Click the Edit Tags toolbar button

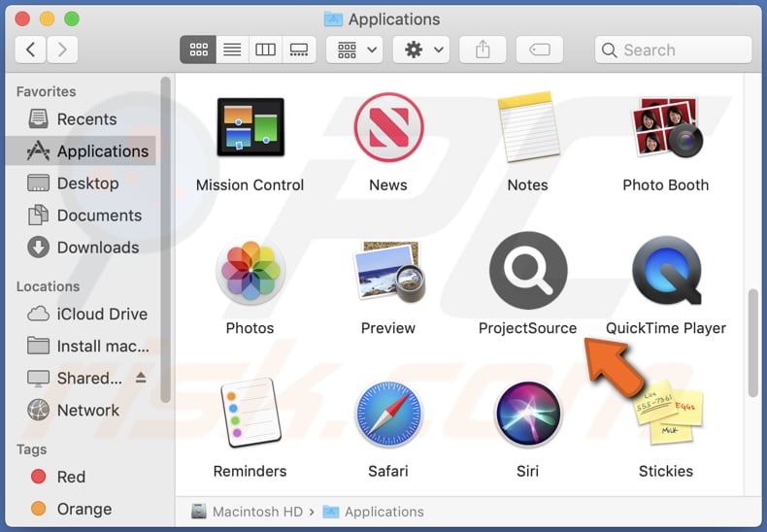(x=540, y=50)
